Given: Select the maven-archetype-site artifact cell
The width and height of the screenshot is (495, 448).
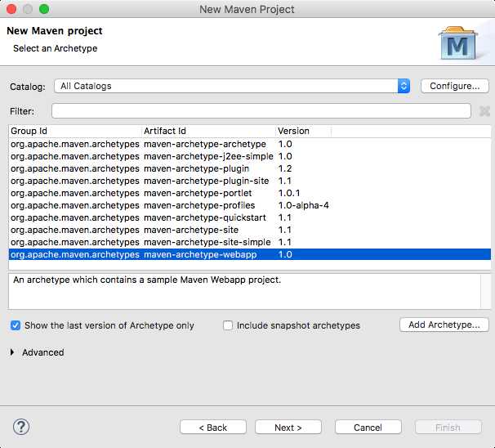Looking at the screenshot, I should pos(191,230).
